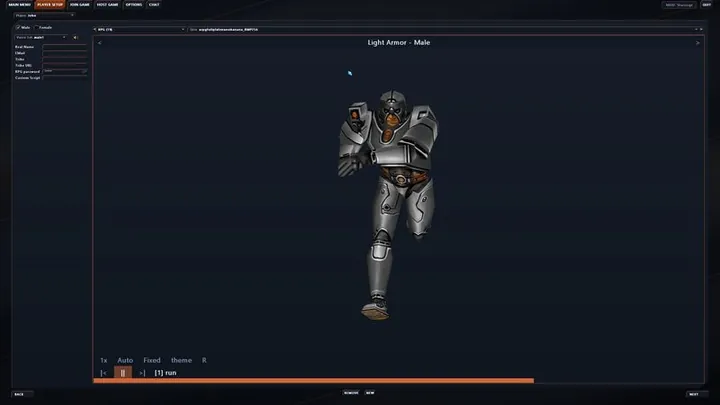
Task: Click the QUIT button at top right
Action: (706, 5)
